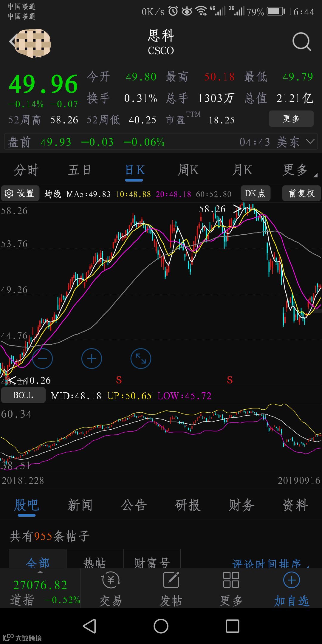322x644 pixels.
Task: Tap the MA5:49.83 value
Action: [x=88, y=194]
